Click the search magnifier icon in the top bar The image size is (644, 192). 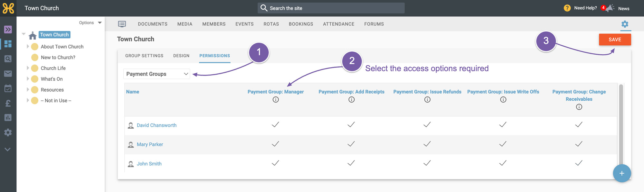click(x=264, y=8)
